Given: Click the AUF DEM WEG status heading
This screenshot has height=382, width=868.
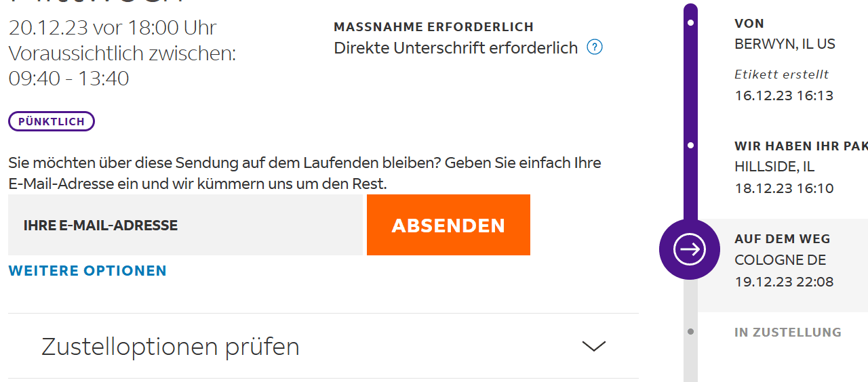Looking at the screenshot, I should [x=783, y=238].
